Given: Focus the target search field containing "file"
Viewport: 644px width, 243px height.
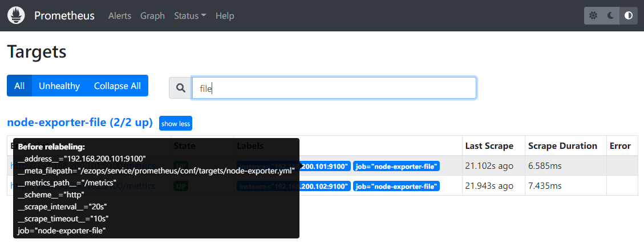Looking at the screenshot, I should pos(334,88).
